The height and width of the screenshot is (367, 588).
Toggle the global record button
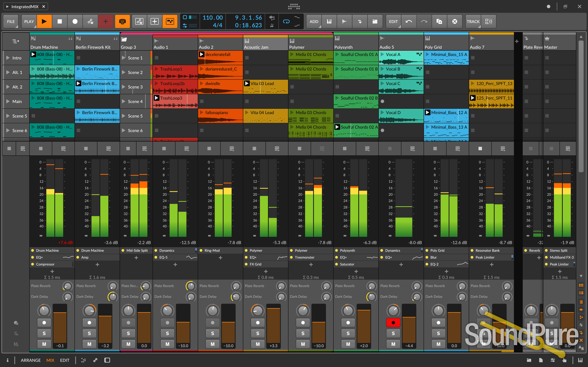(75, 21)
